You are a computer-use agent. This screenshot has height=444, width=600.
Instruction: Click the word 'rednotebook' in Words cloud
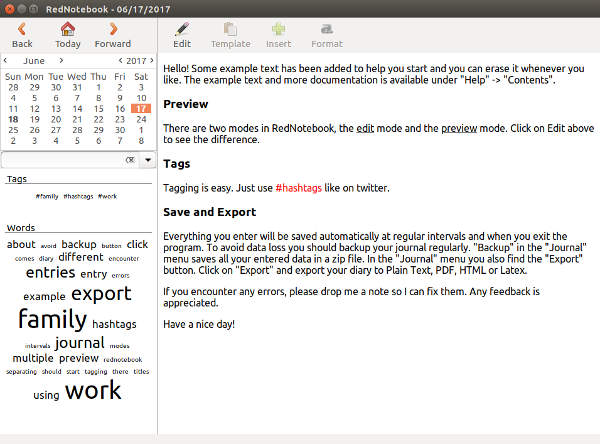coord(123,360)
